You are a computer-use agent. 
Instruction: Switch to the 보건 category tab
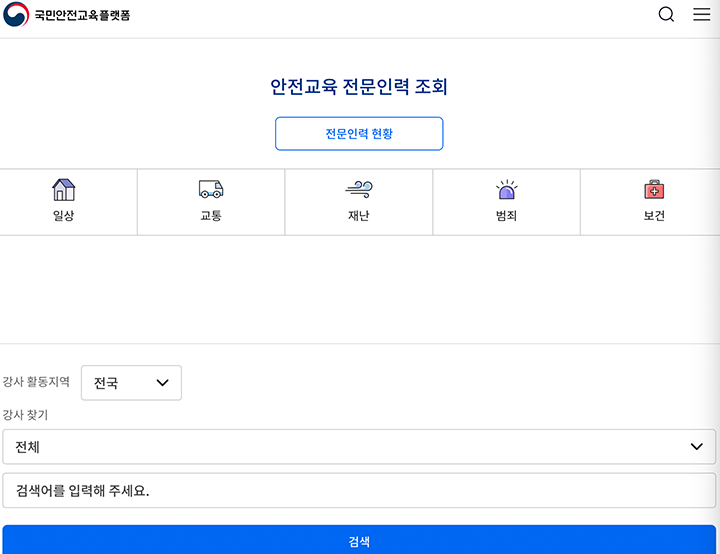tap(650, 202)
